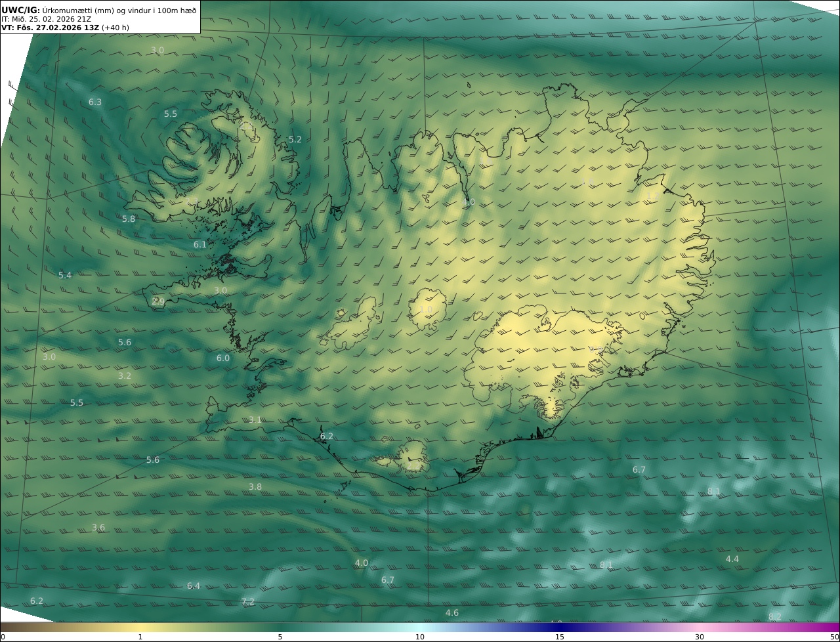The height and width of the screenshot is (642, 840).
Task: Click the colorbar tick label 30
Action: [x=700, y=637]
